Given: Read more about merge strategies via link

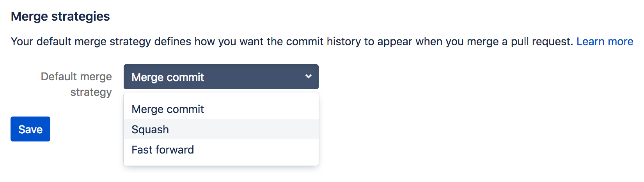Looking at the screenshot, I should pos(605,41).
